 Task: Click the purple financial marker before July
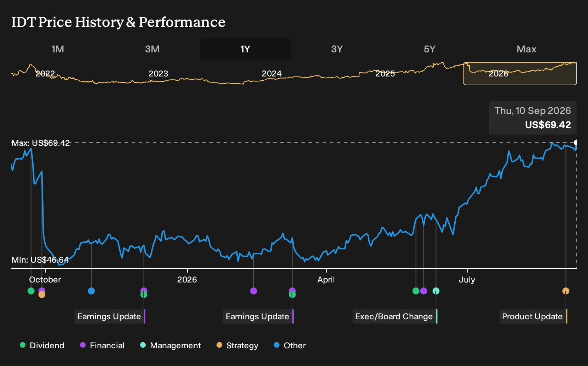pos(423,291)
